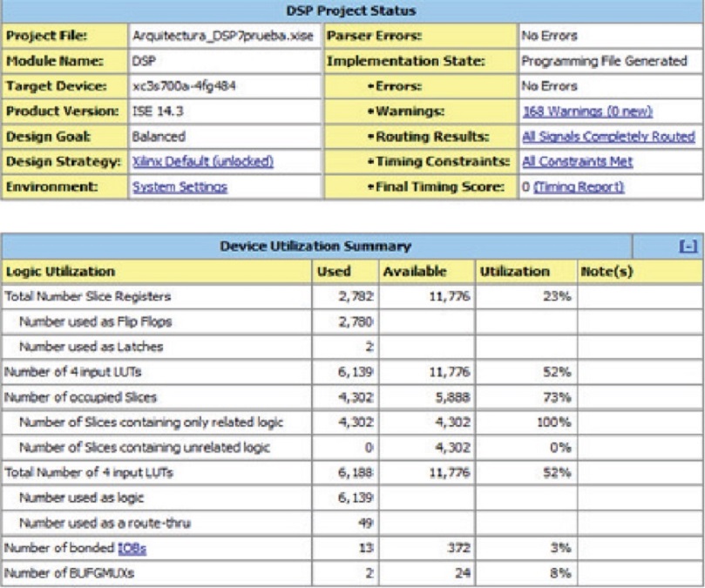Image resolution: width=705 pixels, height=588 pixels.
Task: Click the Note(s) column header
Action: coord(607,272)
